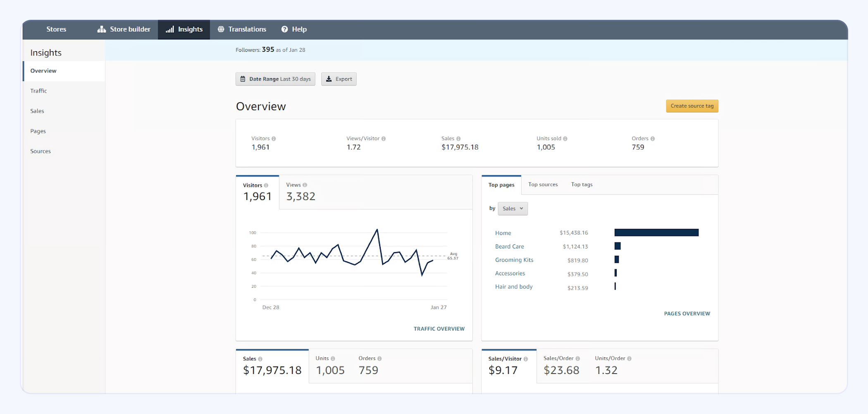Open the Date Range Last 30 days selector
The height and width of the screenshot is (414, 868).
coord(275,79)
